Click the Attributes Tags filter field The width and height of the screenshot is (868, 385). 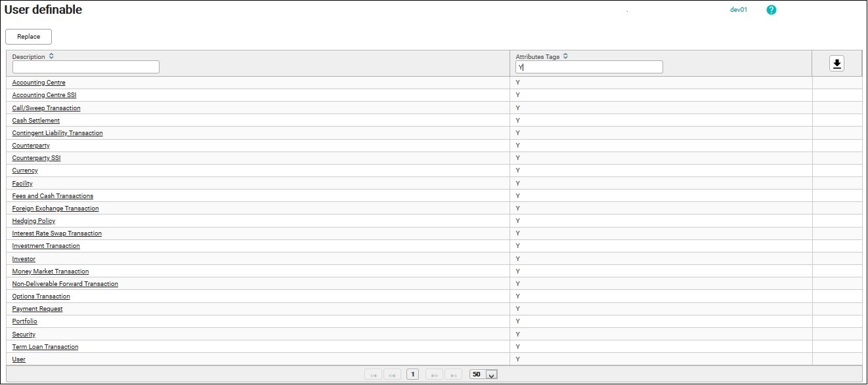click(x=589, y=67)
